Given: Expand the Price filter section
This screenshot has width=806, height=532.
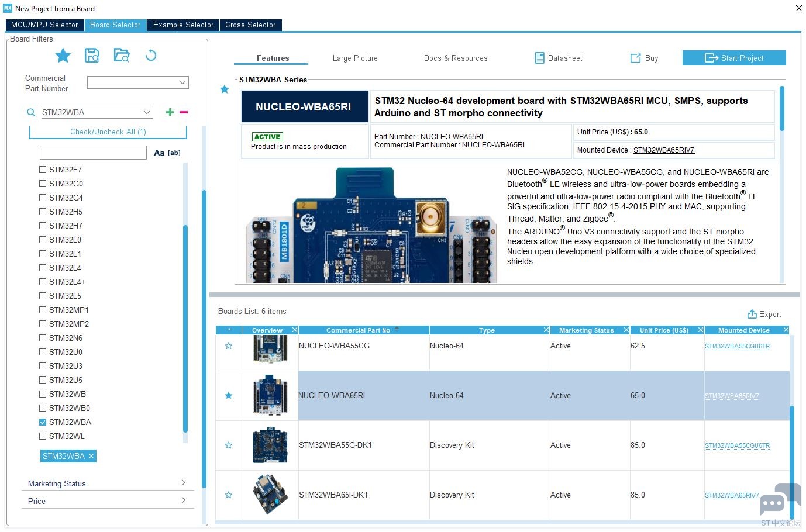Looking at the screenshot, I should tap(108, 501).
